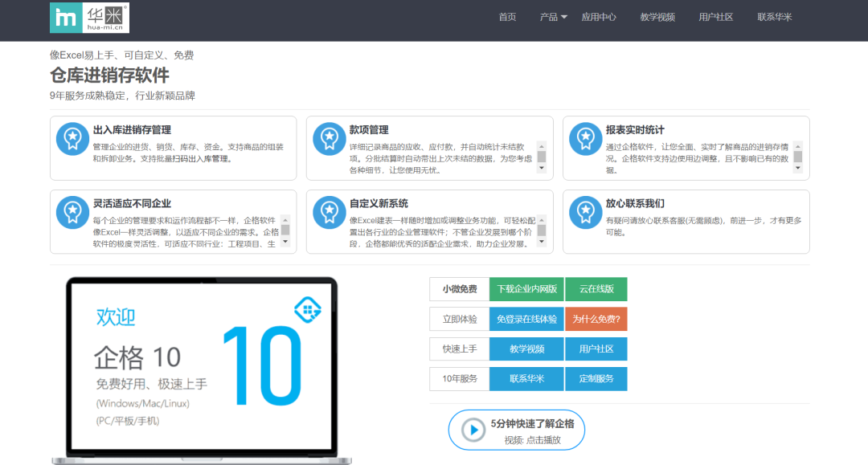
Task: Click the 仓库进销存软件 page title
Action: click(x=109, y=75)
